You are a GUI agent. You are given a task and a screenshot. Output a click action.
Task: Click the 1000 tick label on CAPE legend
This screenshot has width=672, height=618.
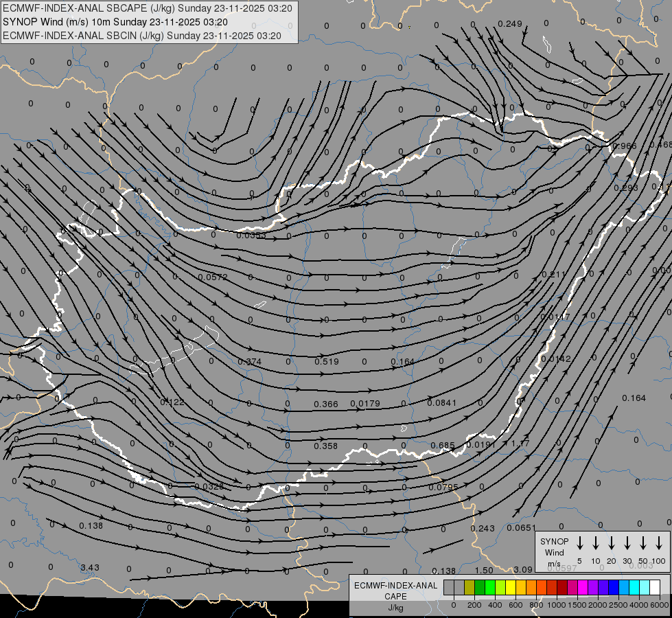pyautogui.click(x=556, y=605)
